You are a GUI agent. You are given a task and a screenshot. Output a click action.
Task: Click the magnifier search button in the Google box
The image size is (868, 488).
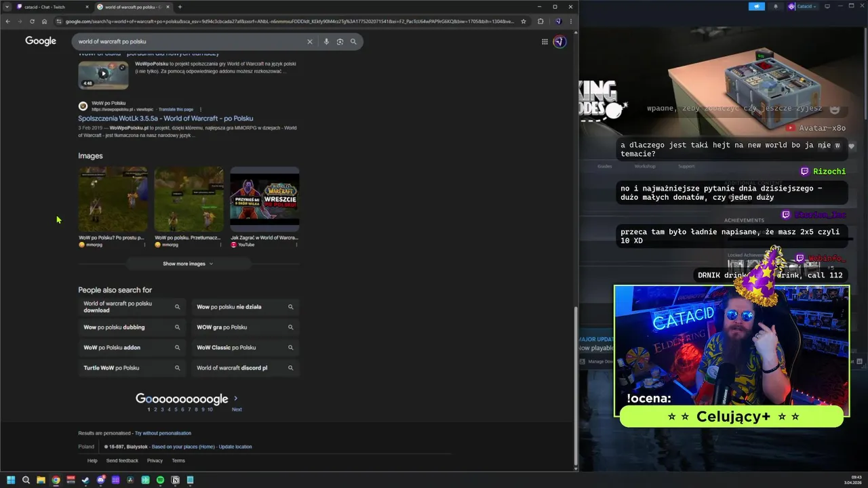pos(353,41)
